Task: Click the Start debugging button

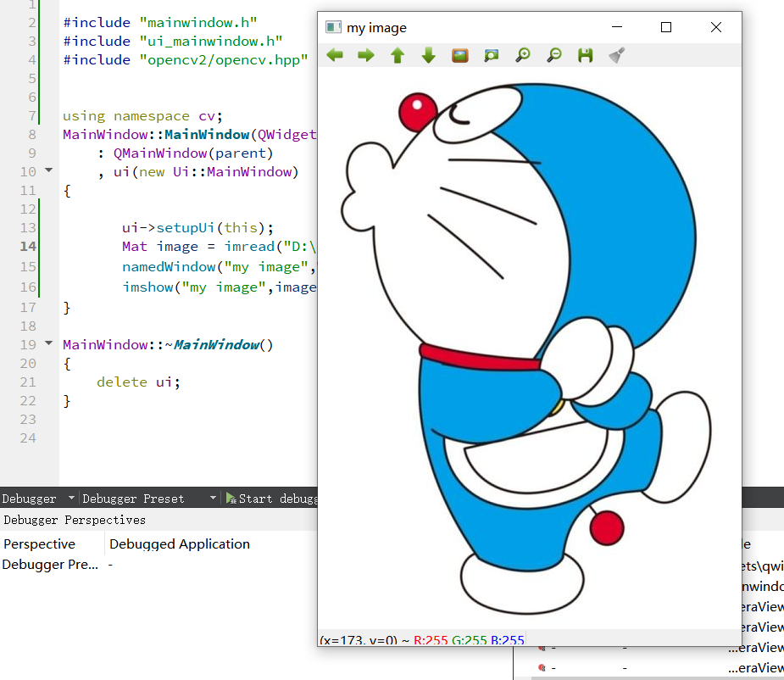Action: click(x=272, y=499)
